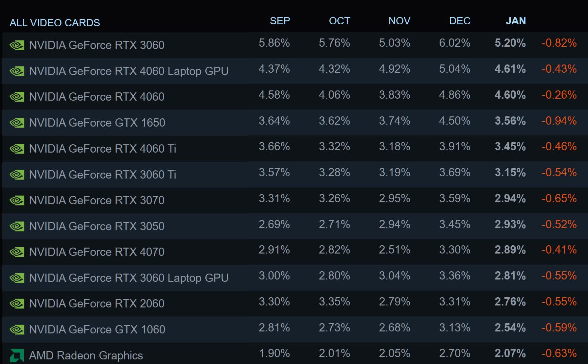Click NVIDIA GeForce RTX 3050 name
This screenshot has width=588, height=364.
coord(96,226)
